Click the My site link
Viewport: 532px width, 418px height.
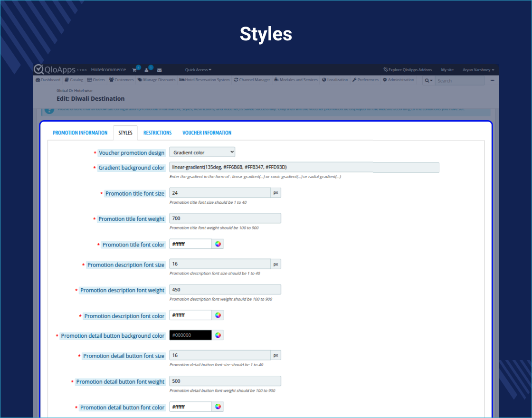[447, 70]
